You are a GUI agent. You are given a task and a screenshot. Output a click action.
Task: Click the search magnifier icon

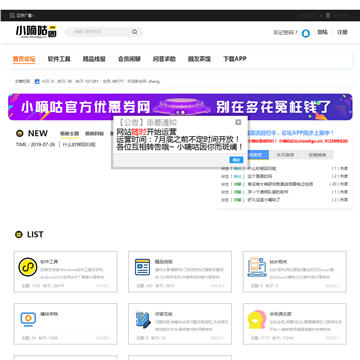pyautogui.click(x=134, y=32)
